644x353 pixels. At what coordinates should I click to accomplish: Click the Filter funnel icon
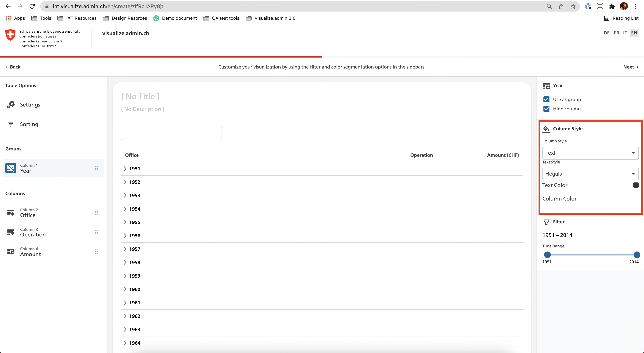546,222
